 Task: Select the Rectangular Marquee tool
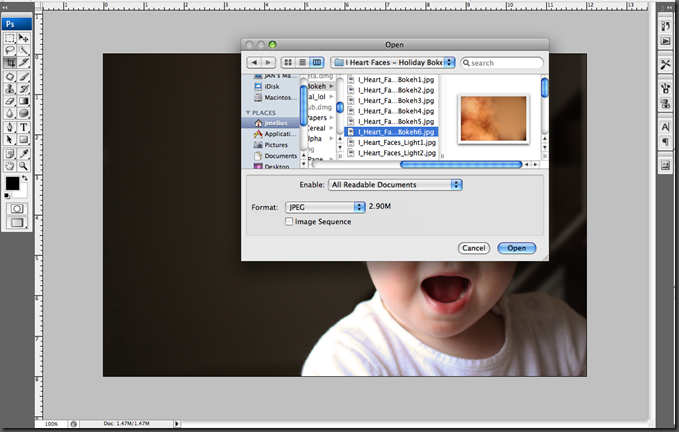click(x=9, y=36)
